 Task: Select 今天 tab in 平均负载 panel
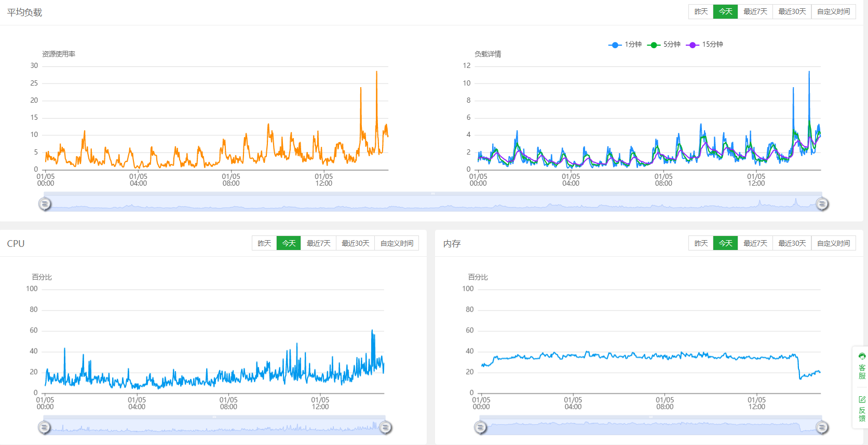click(x=725, y=11)
